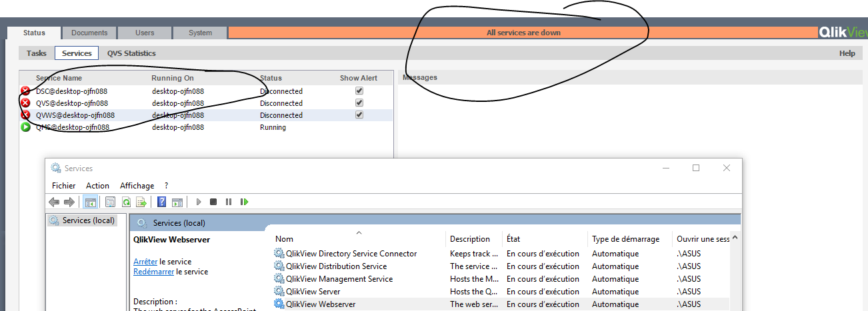Viewport: 868px width, 311px height.
Task: Click the Show Alert column header
Action: click(359, 78)
